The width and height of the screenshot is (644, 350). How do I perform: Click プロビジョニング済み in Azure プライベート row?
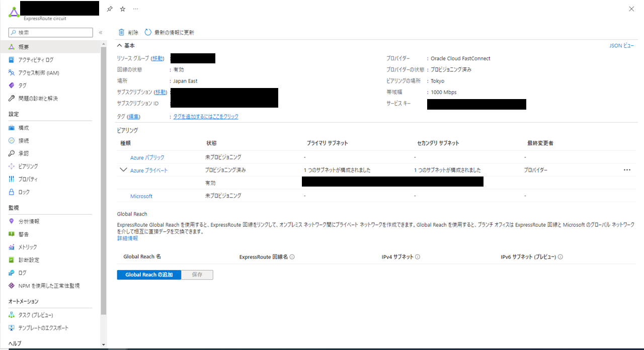(226, 170)
